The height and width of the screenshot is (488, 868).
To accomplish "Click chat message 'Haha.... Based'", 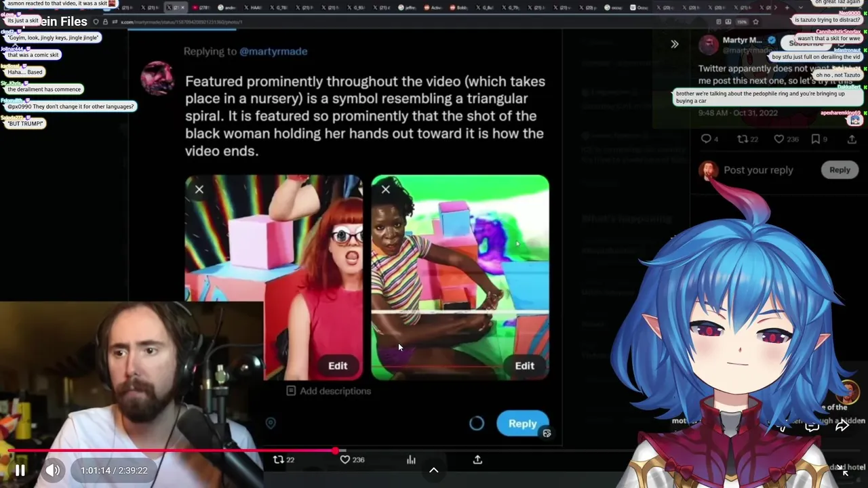I will tap(25, 72).
